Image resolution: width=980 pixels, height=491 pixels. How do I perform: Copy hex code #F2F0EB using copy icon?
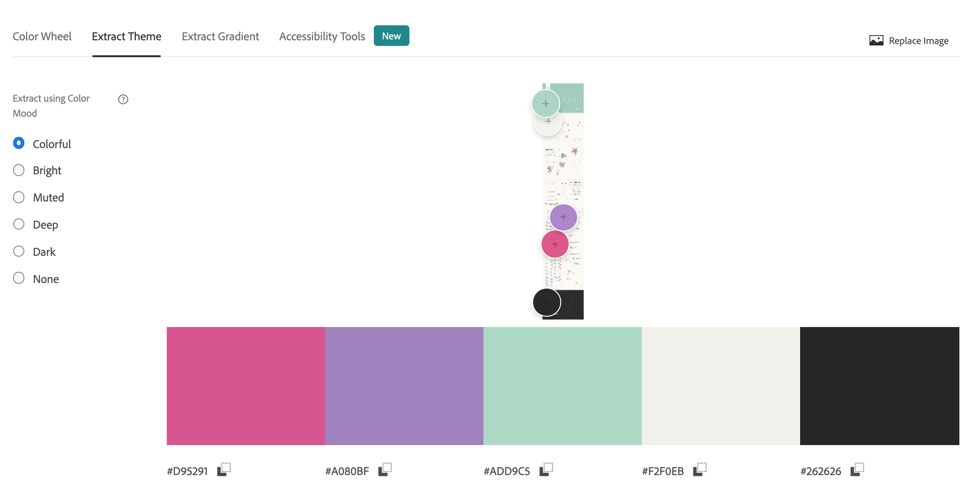coord(700,469)
